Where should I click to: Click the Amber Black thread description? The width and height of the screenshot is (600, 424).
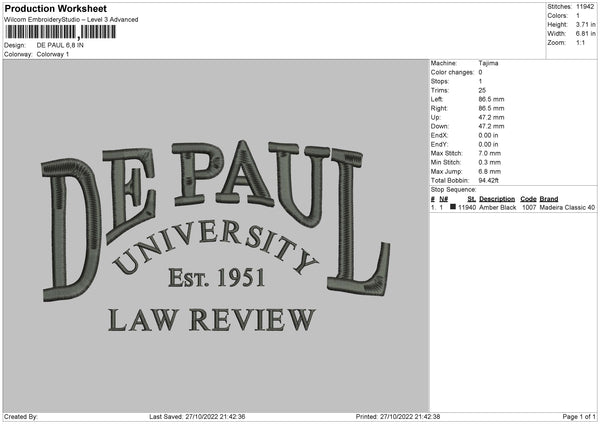coord(498,207)
